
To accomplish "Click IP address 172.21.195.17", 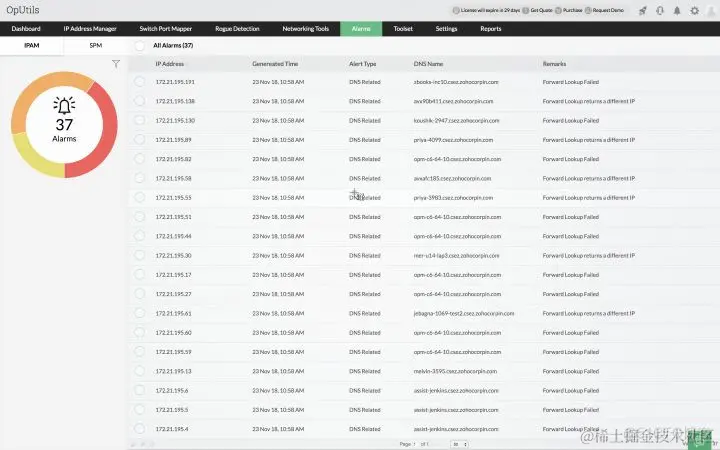I will (x=173, y=275).
